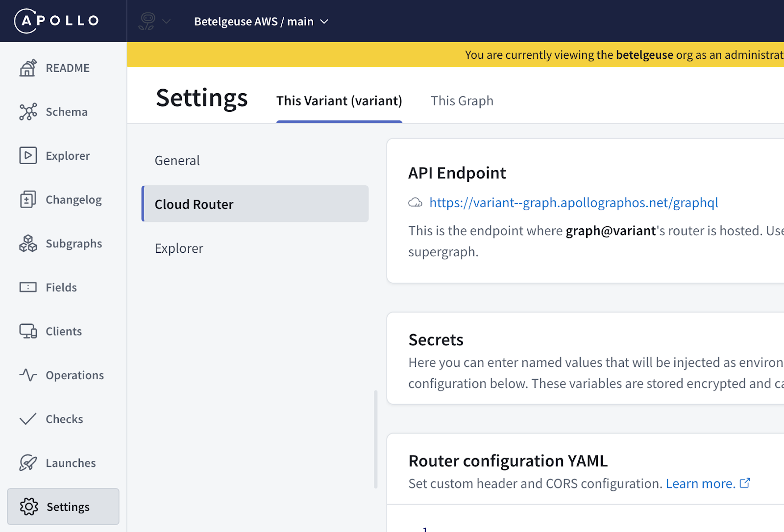Click the Router configuration YAML heading
Image resolution: width=784 pixels, height=532 pixels.
tap(508, 461)
